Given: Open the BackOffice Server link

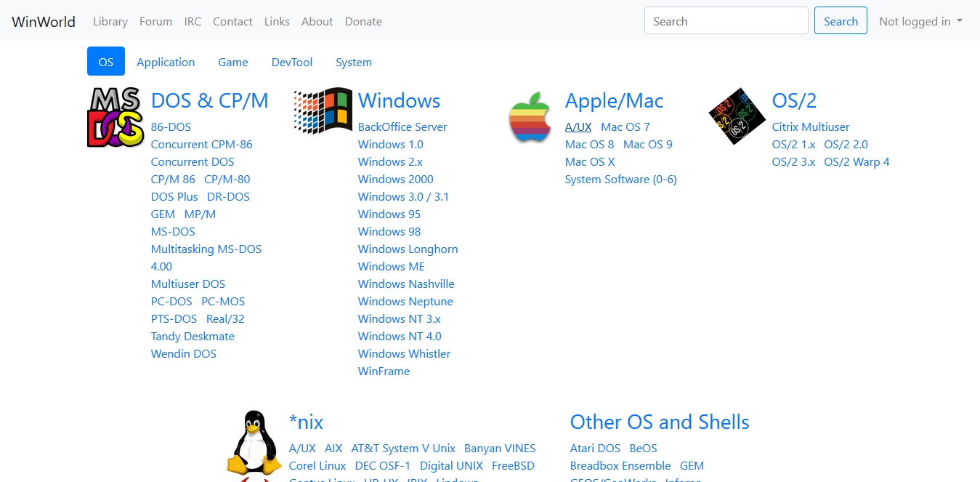Looking at the screenshot, I should [x=402, y=126].
